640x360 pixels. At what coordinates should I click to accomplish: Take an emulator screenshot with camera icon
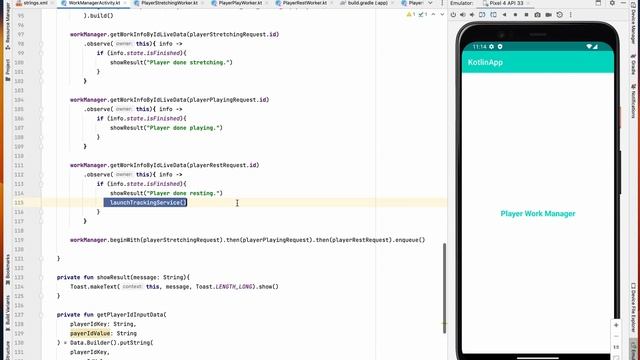[538, 15]
